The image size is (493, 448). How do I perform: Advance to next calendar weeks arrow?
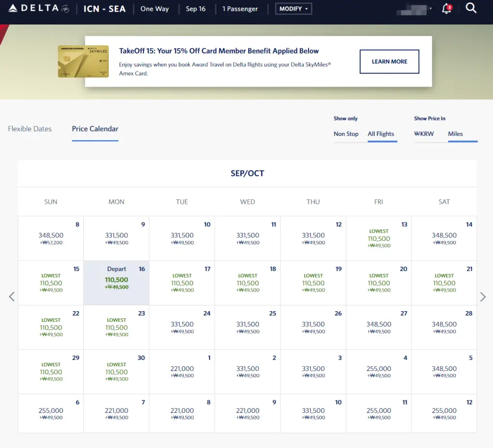[483, 297]
